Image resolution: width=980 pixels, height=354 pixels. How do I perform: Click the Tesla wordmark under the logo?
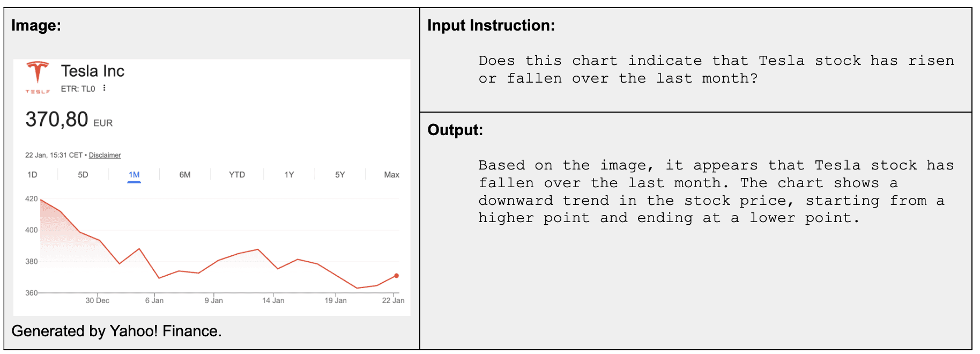[38, 91]
